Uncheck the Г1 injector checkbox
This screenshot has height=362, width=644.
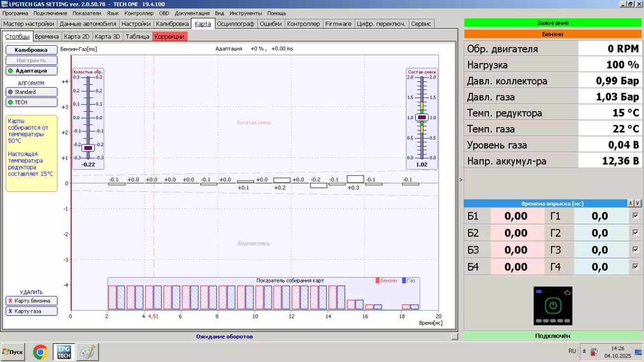[x=635, y=216]
